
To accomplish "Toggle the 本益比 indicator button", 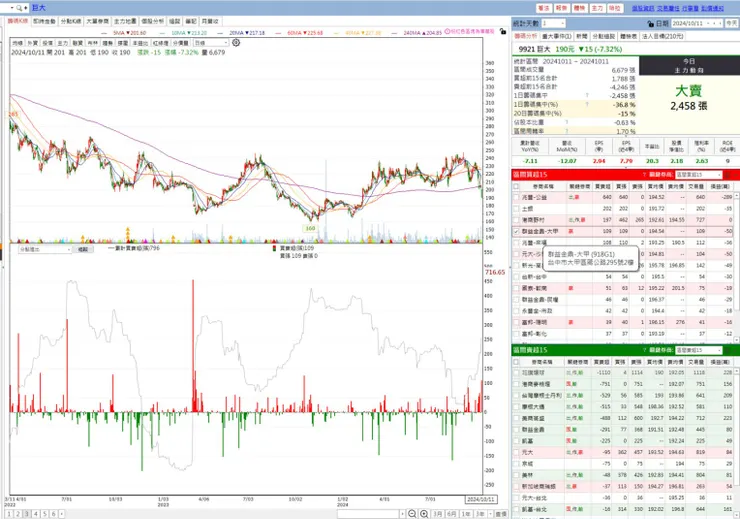I will [x=140, y=43].
